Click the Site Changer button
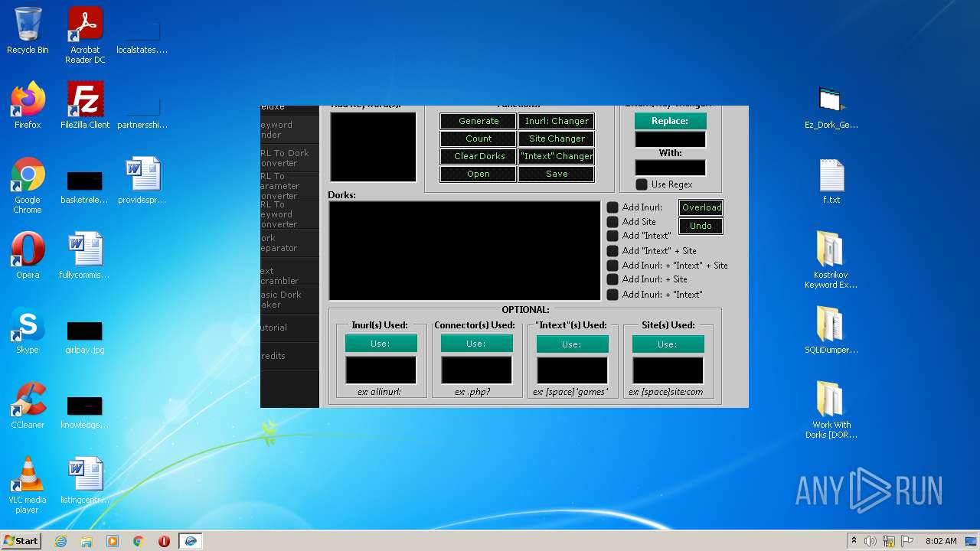The width and height of the screenshot is (980, 551). point(557,139)
